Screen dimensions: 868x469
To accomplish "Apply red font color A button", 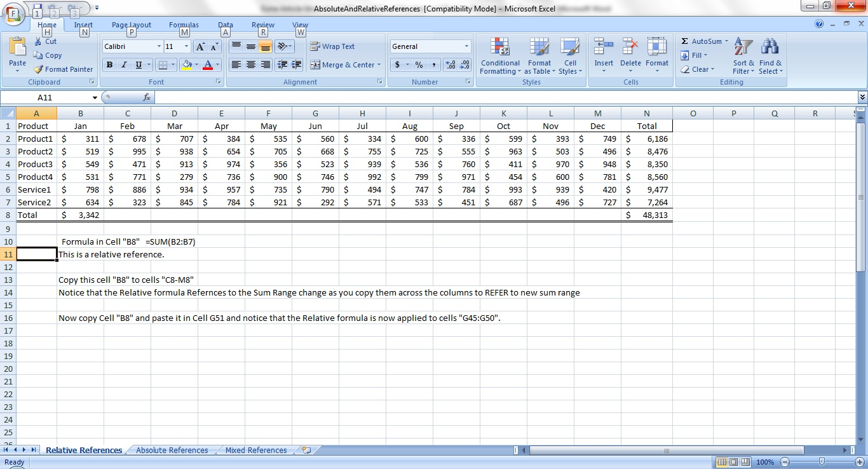I will click(x=207, y=65).
